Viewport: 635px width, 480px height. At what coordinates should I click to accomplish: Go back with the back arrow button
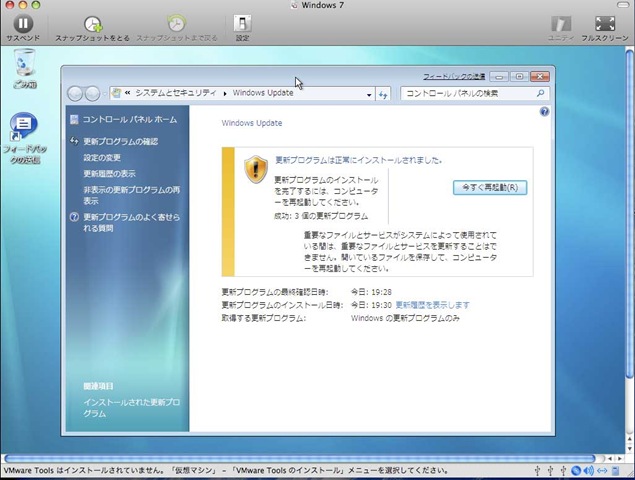point(75,94)
